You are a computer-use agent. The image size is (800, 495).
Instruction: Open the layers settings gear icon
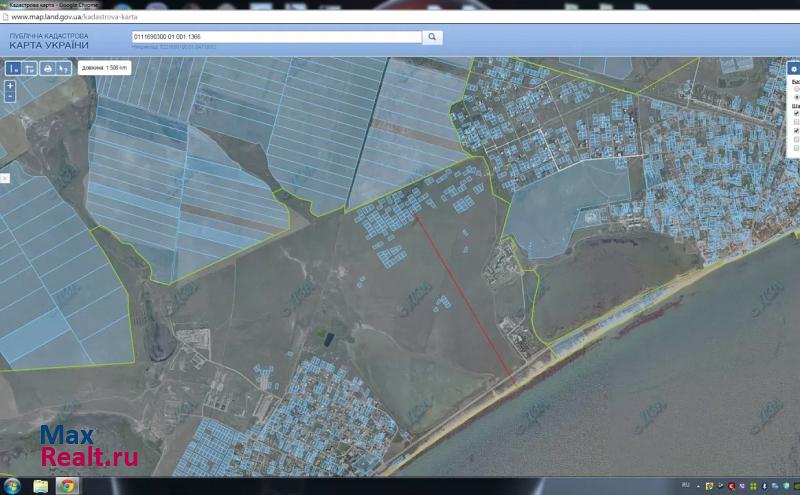[794, 69]
